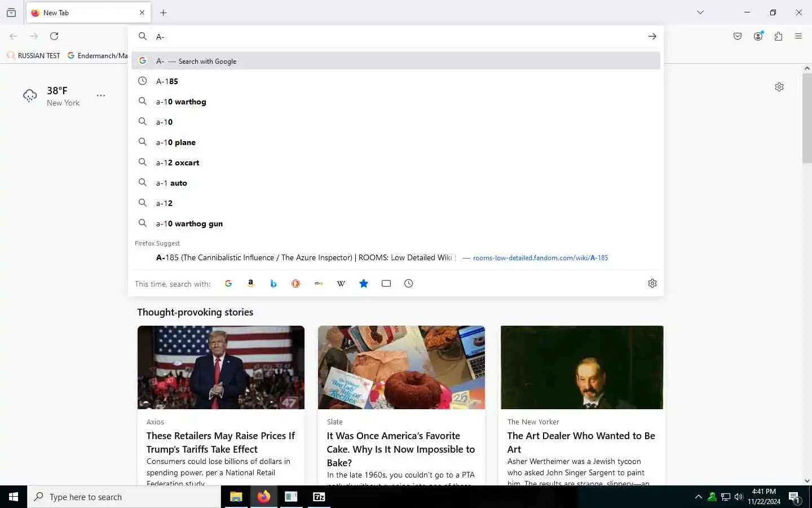Open the RUSSIAN TEST bookmark
Viewport: 812px width, 508px height.
34,55
